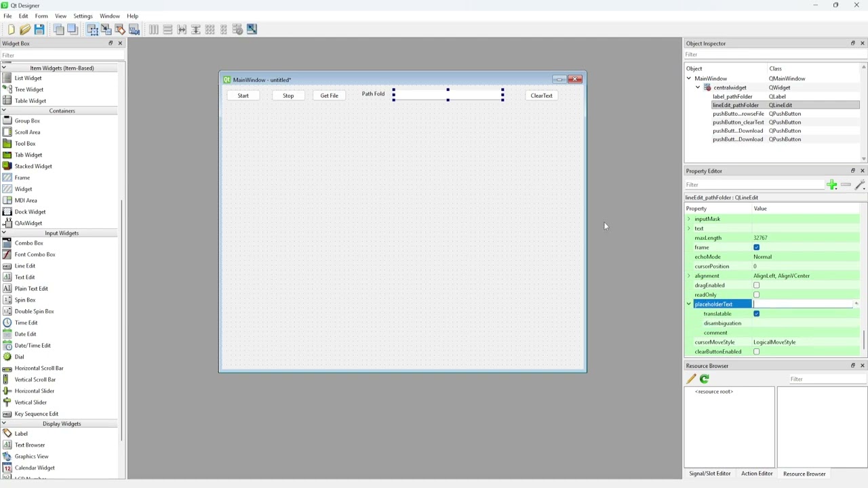Click the pencil Edit Resources icon

click(691, 379)
